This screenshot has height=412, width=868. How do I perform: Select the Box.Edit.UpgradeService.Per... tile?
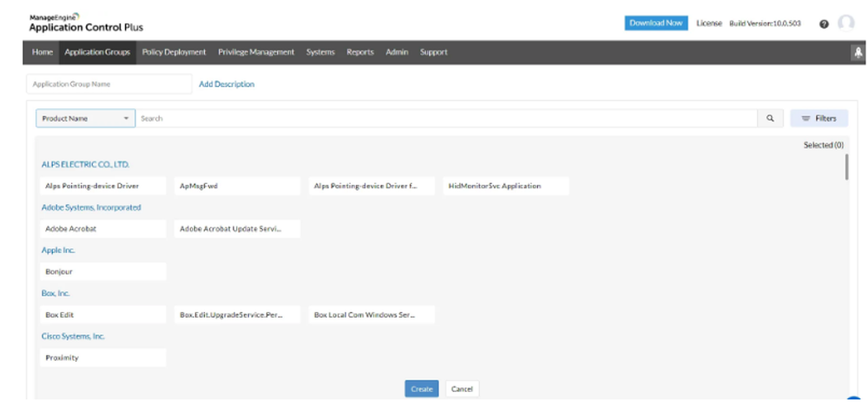tap(238, 315)
